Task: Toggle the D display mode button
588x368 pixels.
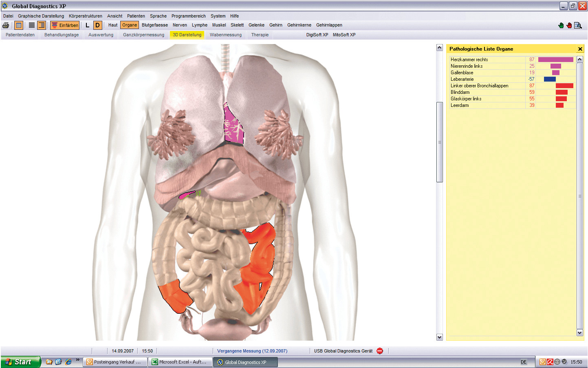Action: 97,25
